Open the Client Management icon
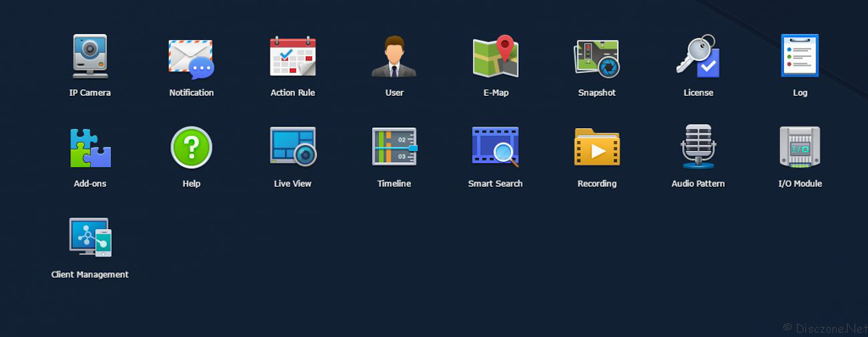The width and height of the screenshot is (868, 337). coord(90,237)
